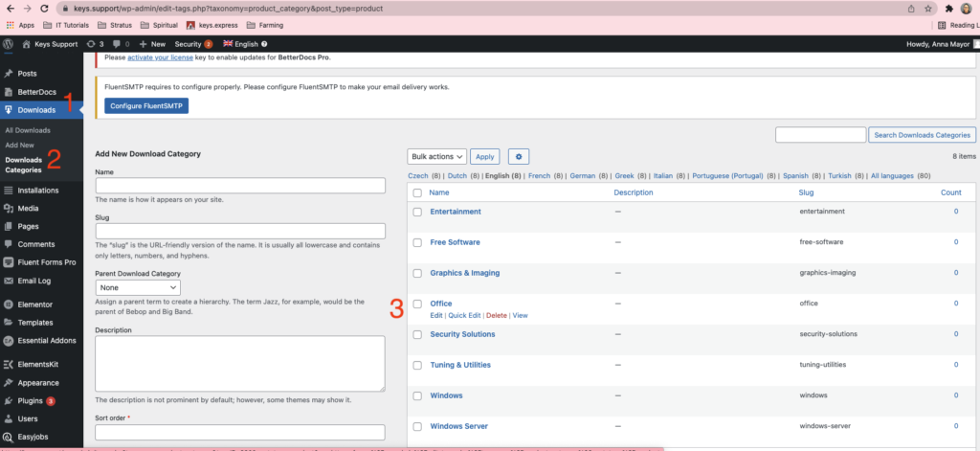Click the gear settings button beside Apply
Image resolution: width=980 pixels, height=451 pixels.
click(x=518, y=156)
